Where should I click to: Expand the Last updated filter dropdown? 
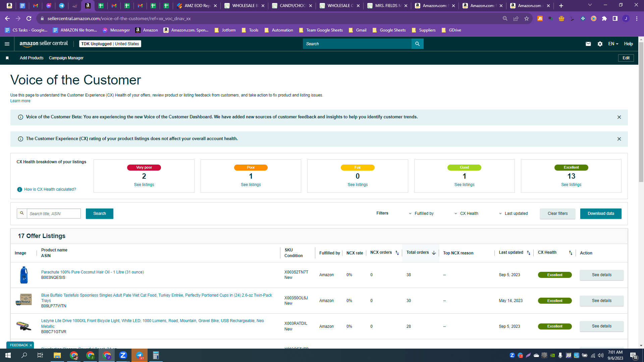coord(513,214)
